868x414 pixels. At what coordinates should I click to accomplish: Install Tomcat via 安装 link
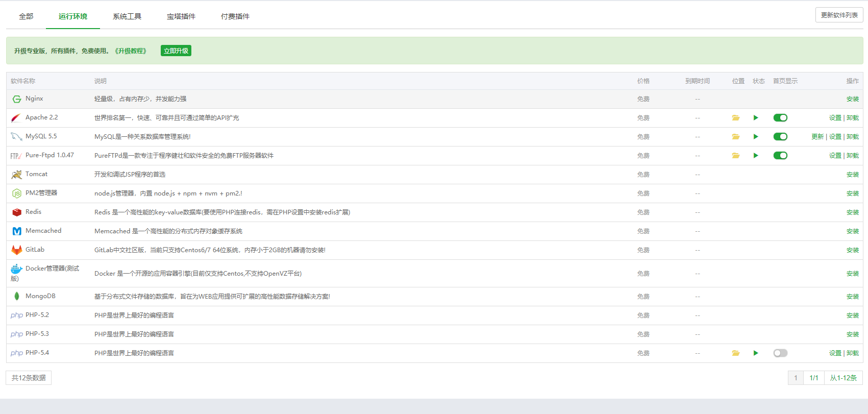853,175
